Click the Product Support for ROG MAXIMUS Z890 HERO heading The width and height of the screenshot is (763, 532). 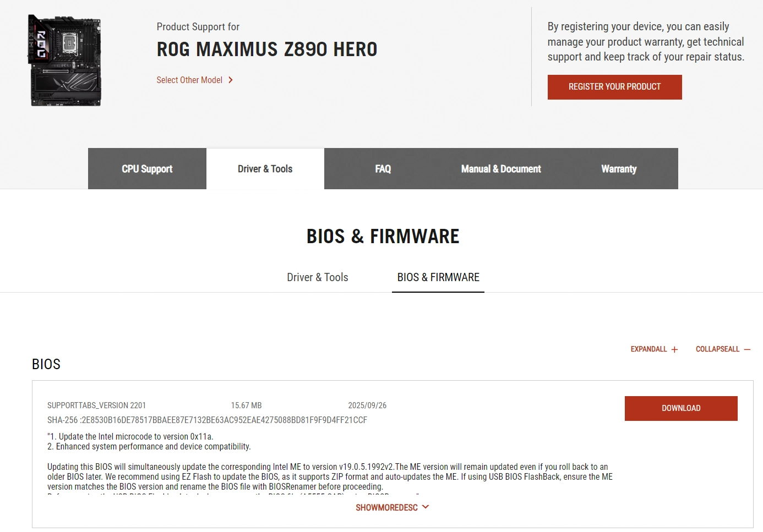[x=266, y=49]
